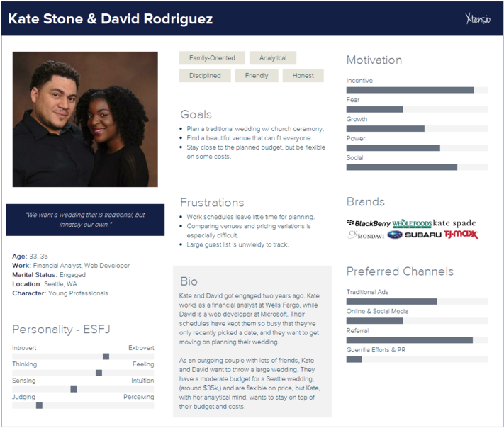Click the Xtensio logo in header
Viewport: 504px width, 428px height.
[478, 19]
